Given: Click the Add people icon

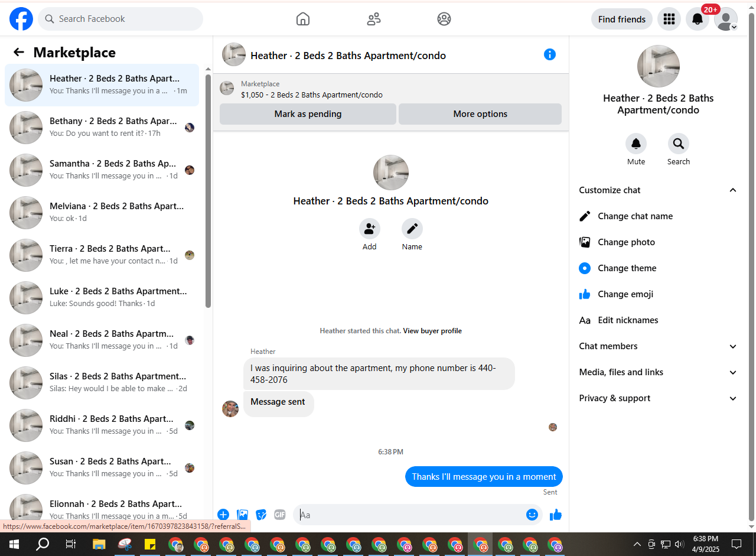Looking at the screenshot, I should pos(370,229).
